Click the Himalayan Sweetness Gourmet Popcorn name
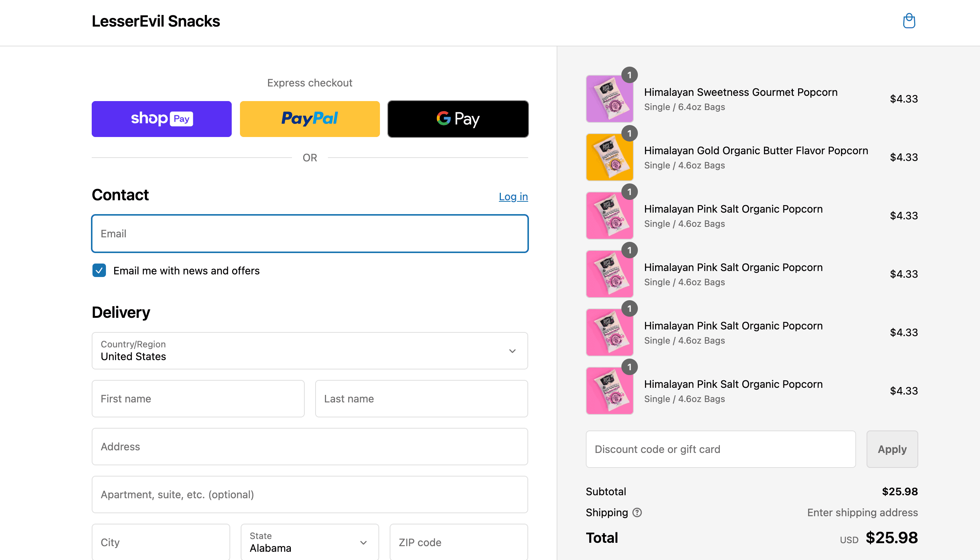The image size is (980, 560). 740,92
